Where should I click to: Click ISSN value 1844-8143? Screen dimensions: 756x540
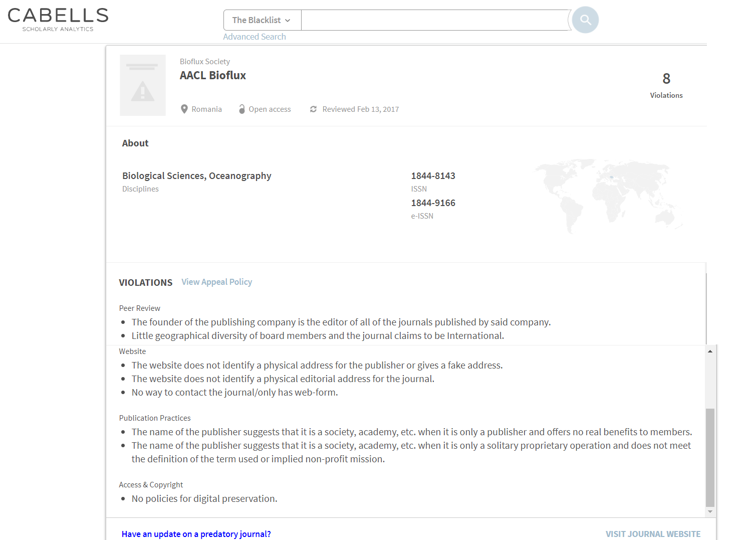click(433, 175)
